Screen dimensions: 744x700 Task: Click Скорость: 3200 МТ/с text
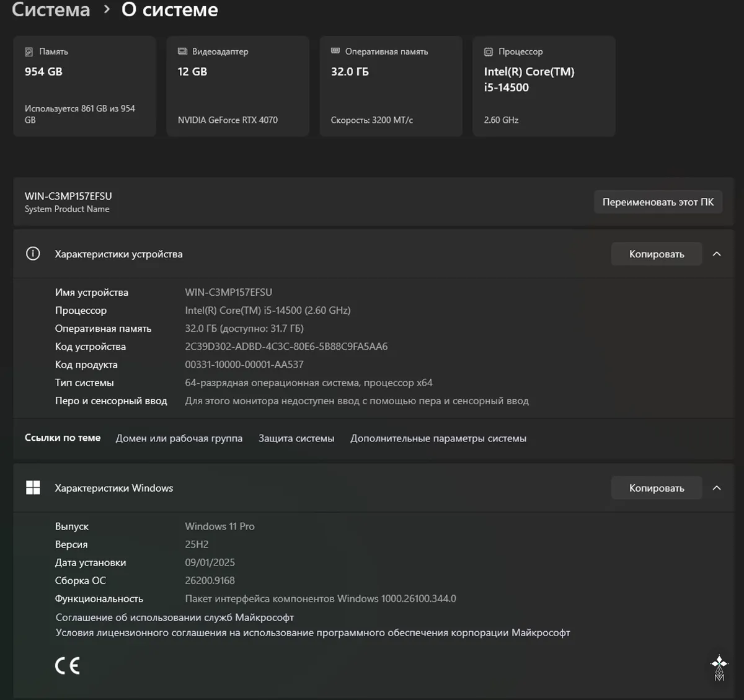click(372, 120)
